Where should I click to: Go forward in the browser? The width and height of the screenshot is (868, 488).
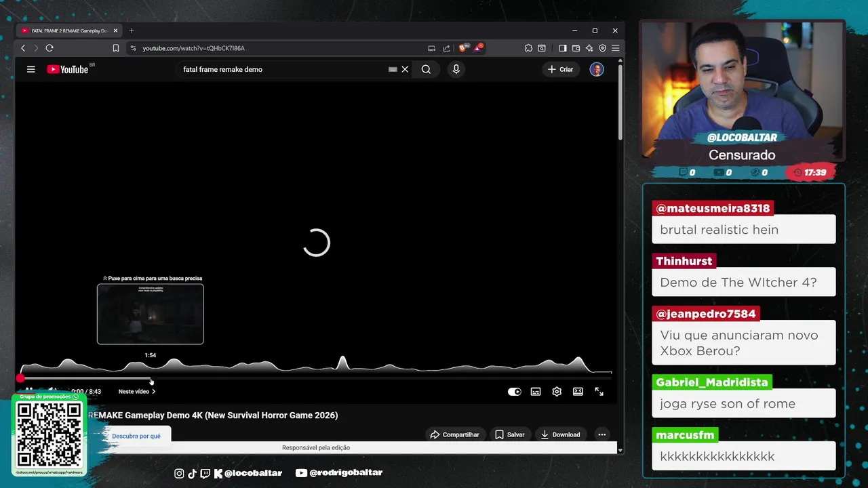(36, 48)
